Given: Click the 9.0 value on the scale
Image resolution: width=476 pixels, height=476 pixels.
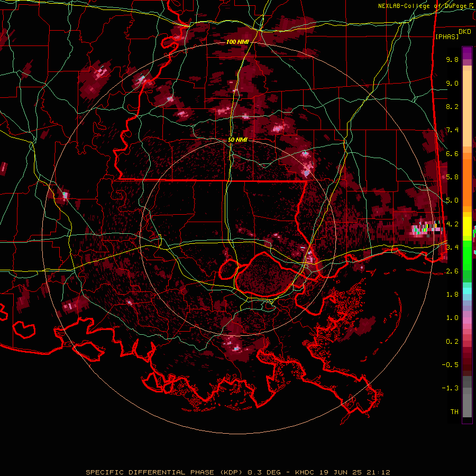Looking at the screenshot, I should coord(452,83).
